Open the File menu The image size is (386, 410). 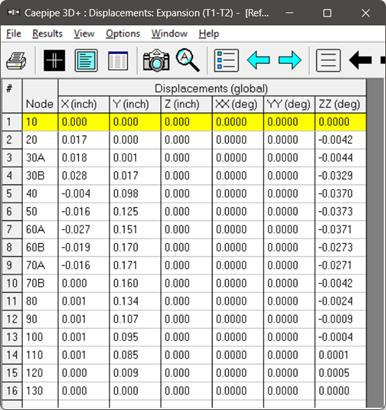tap(14, 34)
